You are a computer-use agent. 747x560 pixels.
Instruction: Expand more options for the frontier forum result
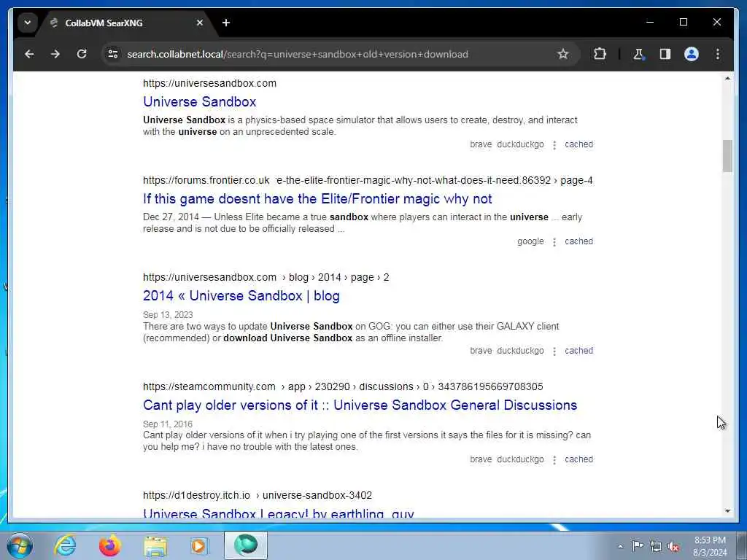(x=554, y=242)
